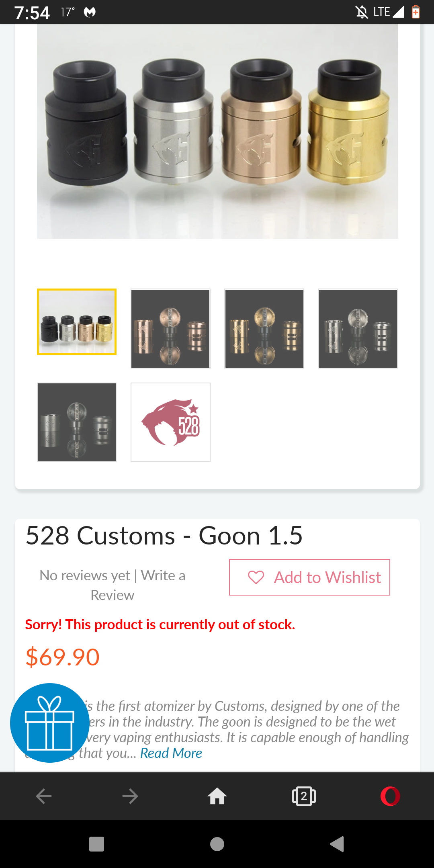
Task: Choose the gunmetal gray atomizer parts thumbnail
Action: click(77, 422)
